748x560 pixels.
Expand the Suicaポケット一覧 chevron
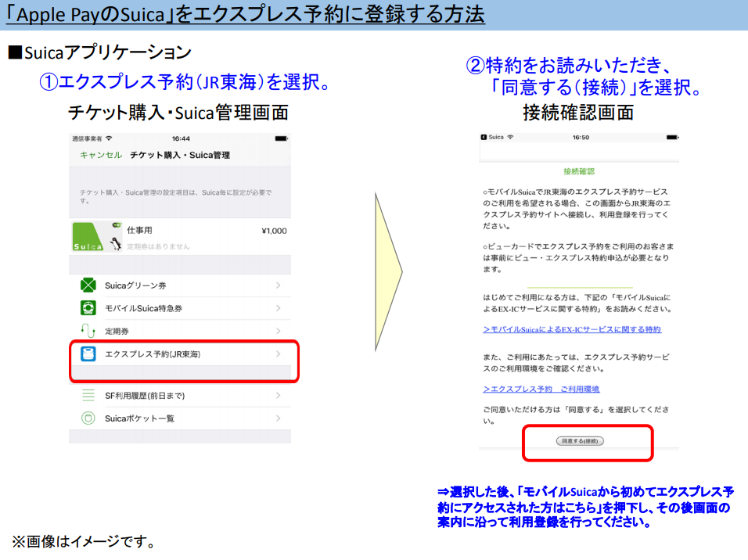click(278, 418)
